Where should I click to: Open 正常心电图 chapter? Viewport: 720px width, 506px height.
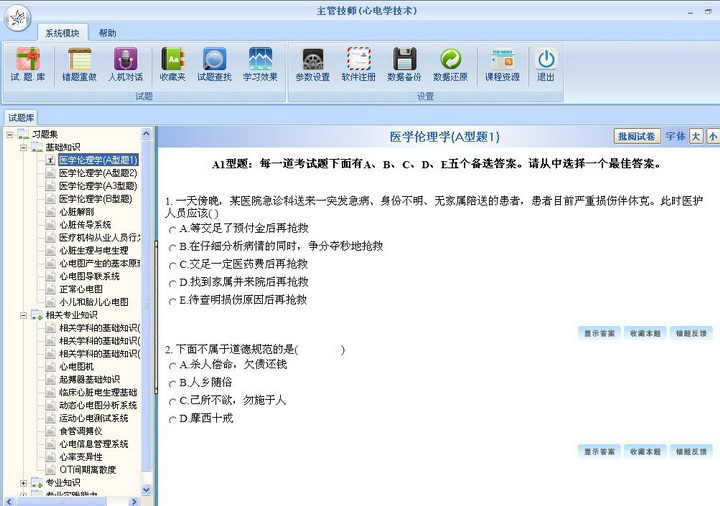[81, 289]
